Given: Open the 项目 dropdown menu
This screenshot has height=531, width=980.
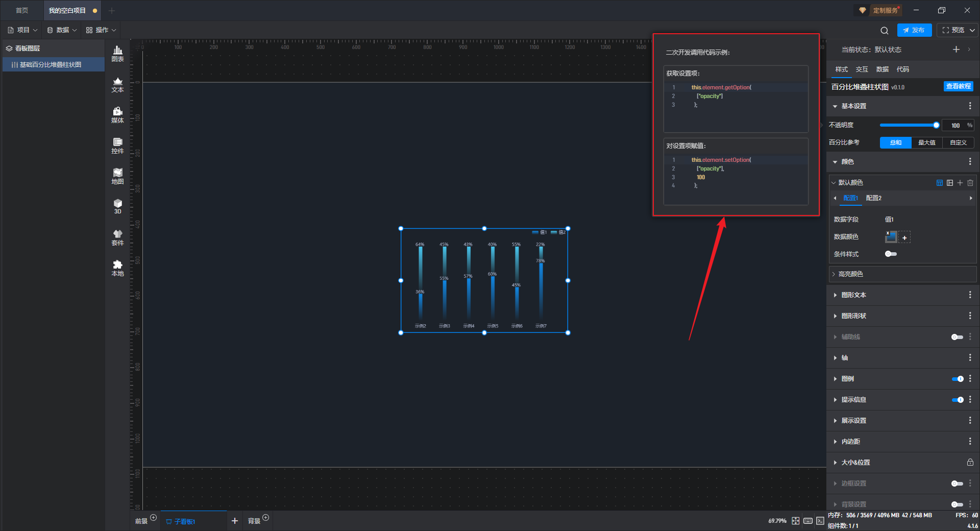Looking at the screenshot, I should tap(23, 30).
